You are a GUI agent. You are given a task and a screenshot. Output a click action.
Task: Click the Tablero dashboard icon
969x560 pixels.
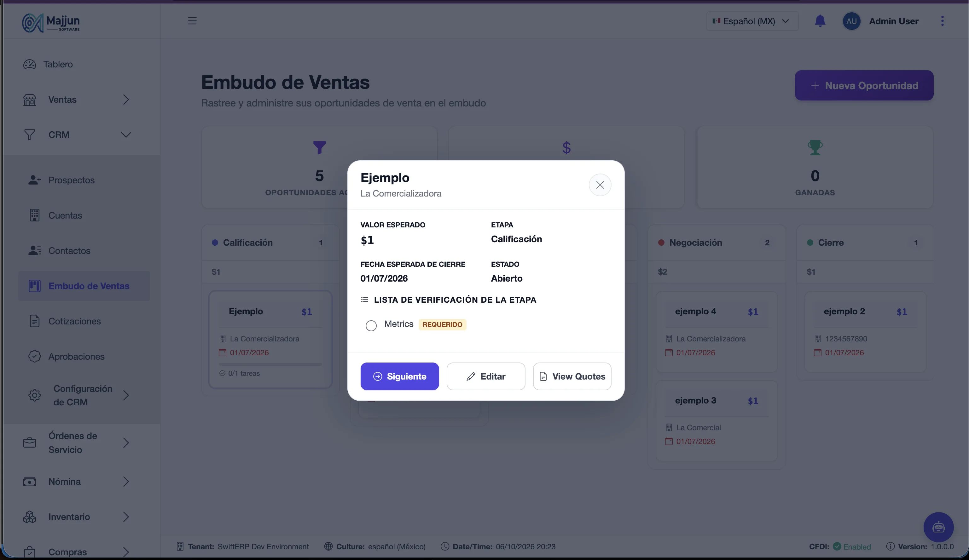pos(30,64)
